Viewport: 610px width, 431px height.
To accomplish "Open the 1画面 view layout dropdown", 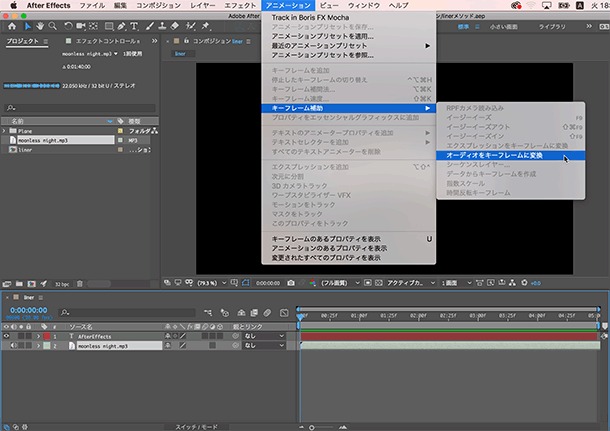I will coord(456,283).
